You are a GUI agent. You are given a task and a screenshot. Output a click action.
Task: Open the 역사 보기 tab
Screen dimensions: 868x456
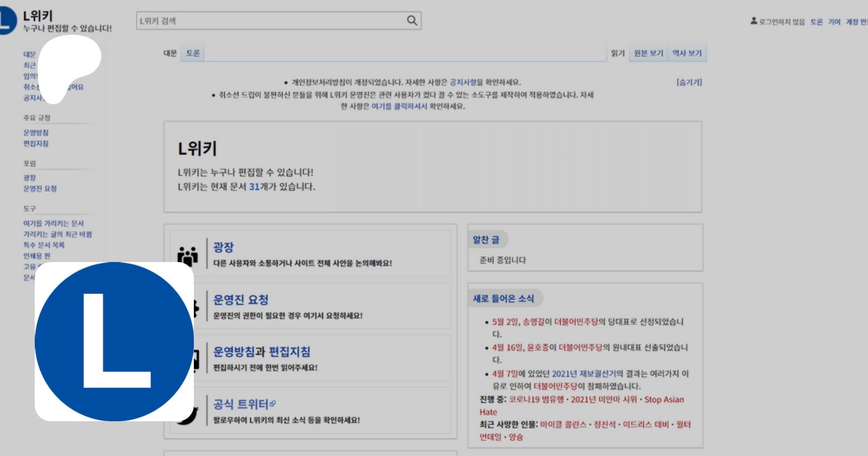point(687,53)
